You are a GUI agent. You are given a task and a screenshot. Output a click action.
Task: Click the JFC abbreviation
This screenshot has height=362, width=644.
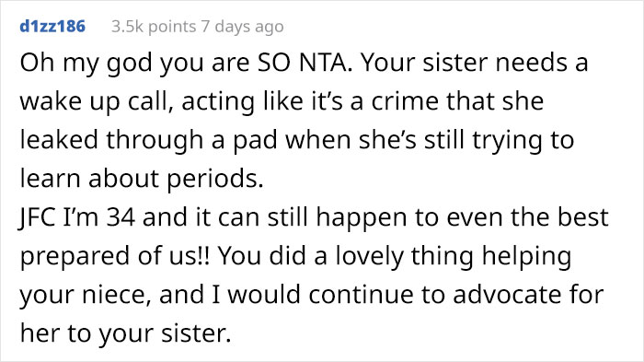coord(38,217)
